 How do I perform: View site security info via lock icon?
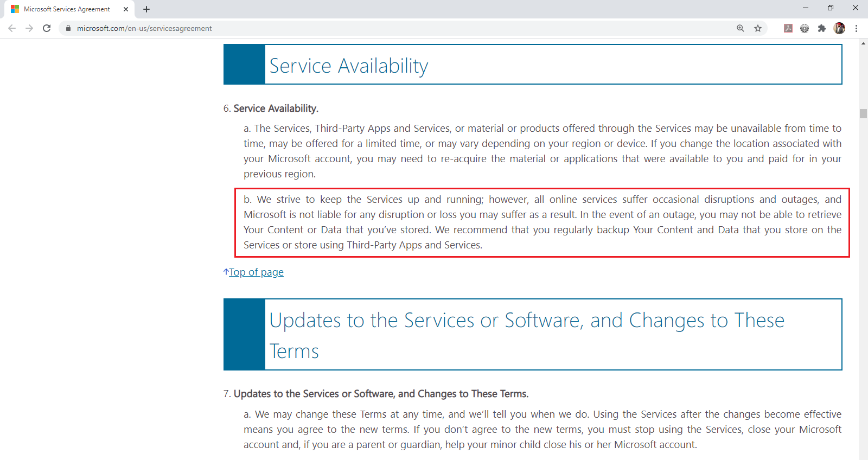pos(68,28)
